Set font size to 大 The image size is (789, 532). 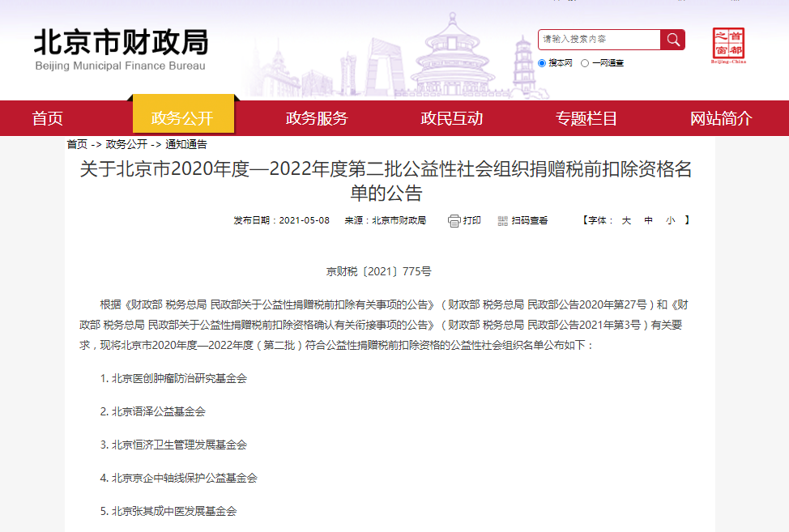(x=626, y=220)
